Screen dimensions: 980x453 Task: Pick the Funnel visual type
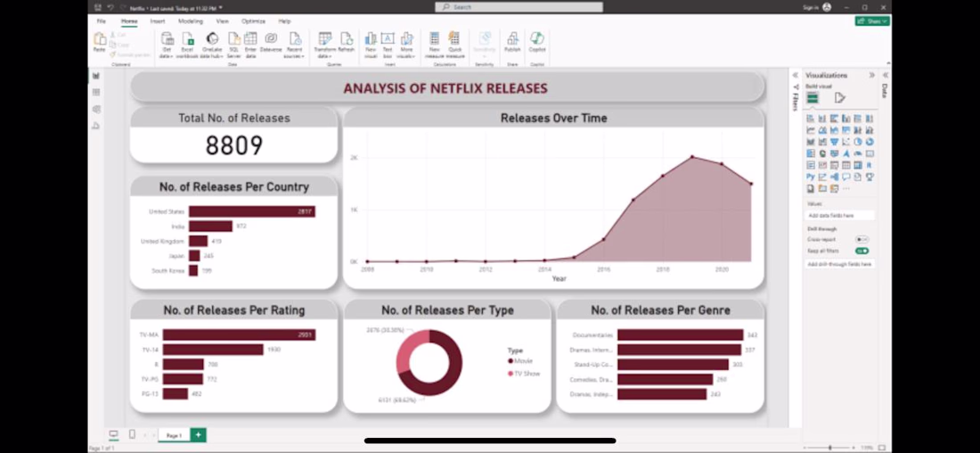(835, 142)
